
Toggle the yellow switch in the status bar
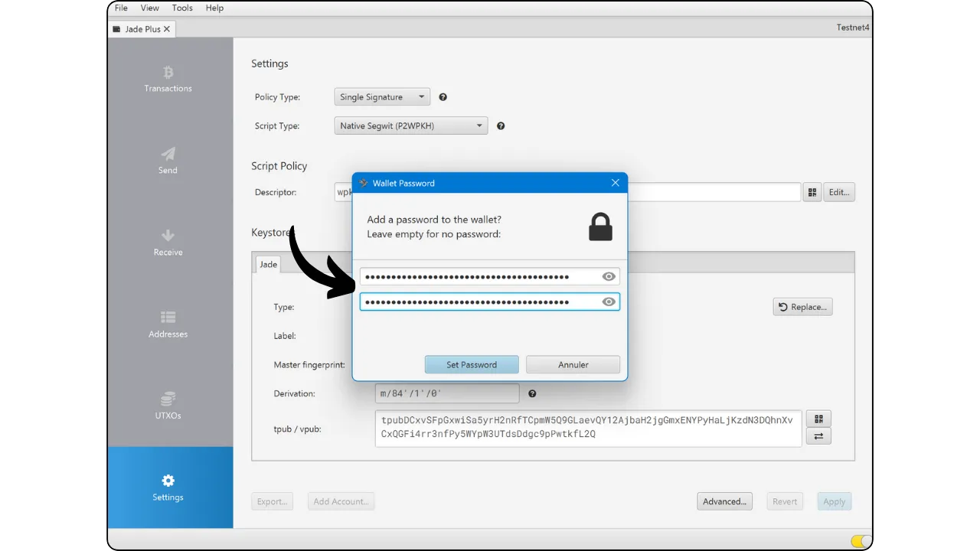click(x=861, y=541)
